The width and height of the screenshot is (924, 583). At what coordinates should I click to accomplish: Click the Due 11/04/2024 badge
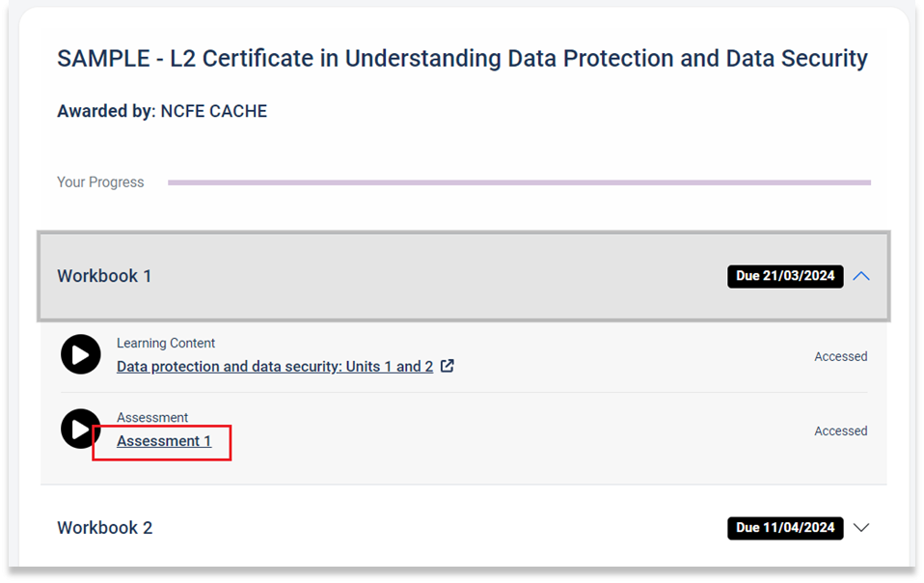785,528
